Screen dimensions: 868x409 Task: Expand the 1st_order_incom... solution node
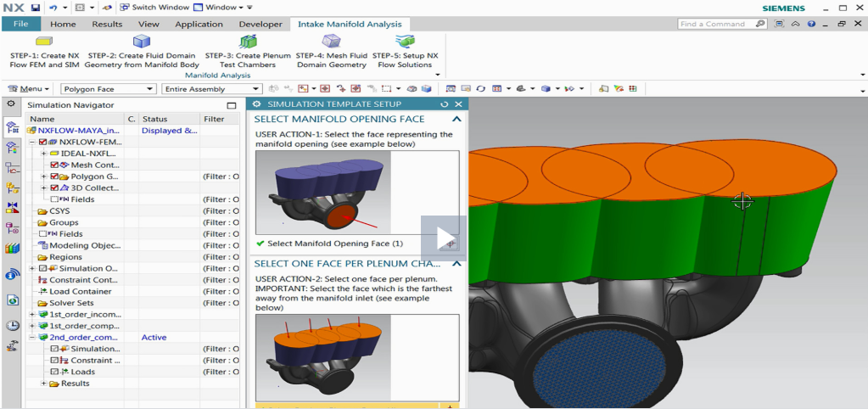coord(32,314)
